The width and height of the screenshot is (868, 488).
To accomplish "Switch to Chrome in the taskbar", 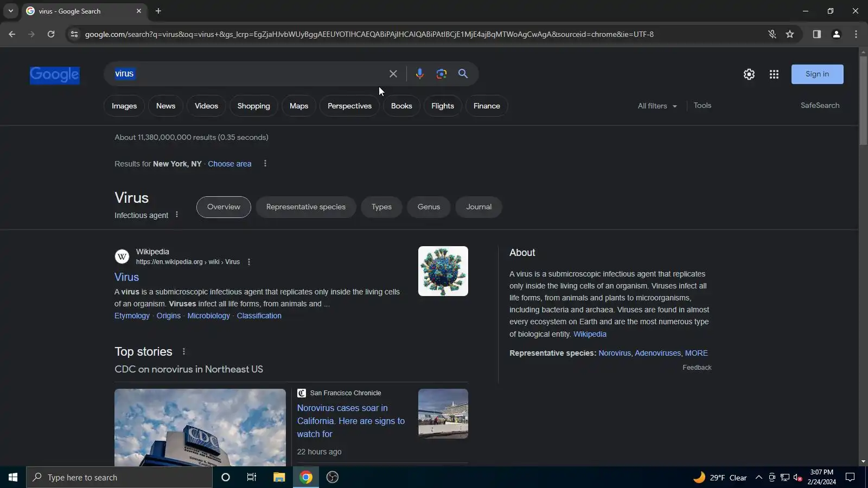I will coord(306,477).
